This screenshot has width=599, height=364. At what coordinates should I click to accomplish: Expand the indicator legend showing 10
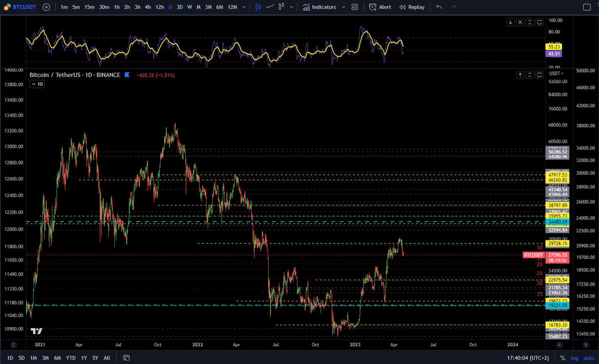coord(37,84)
